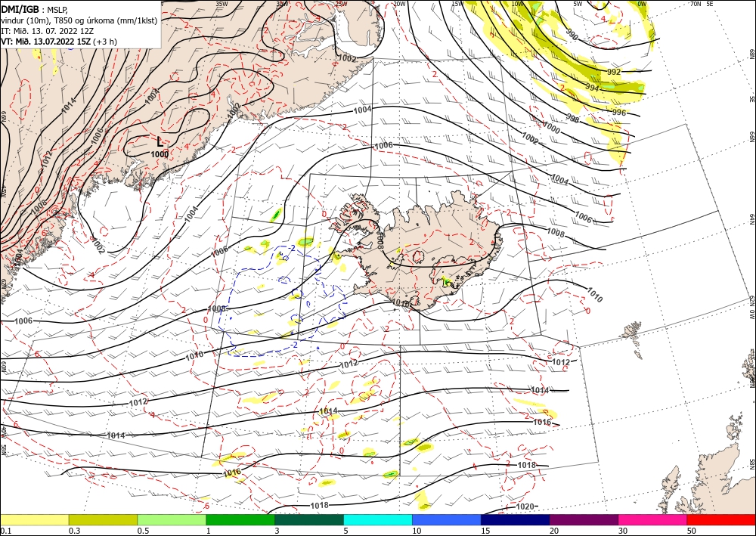Click the navy 15–20 legend color band
Screen dimensions: 756x536
pyautogui.click(x=516, y=519)
